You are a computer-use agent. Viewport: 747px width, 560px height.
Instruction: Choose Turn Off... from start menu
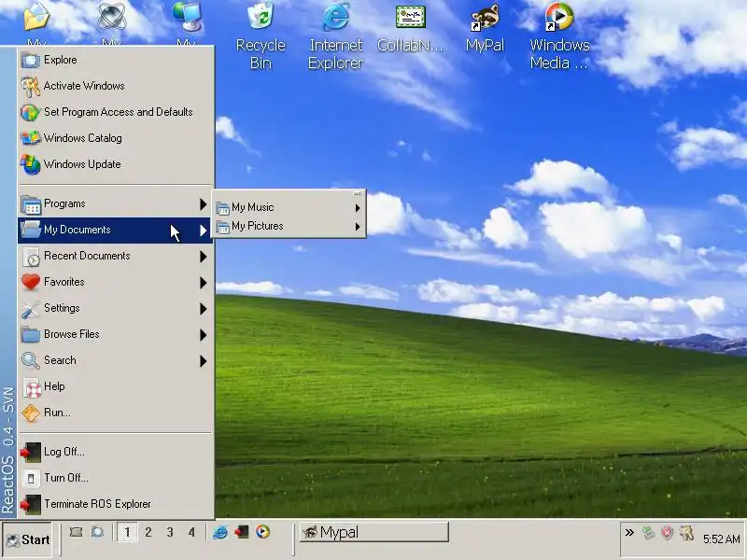(115, 478)
